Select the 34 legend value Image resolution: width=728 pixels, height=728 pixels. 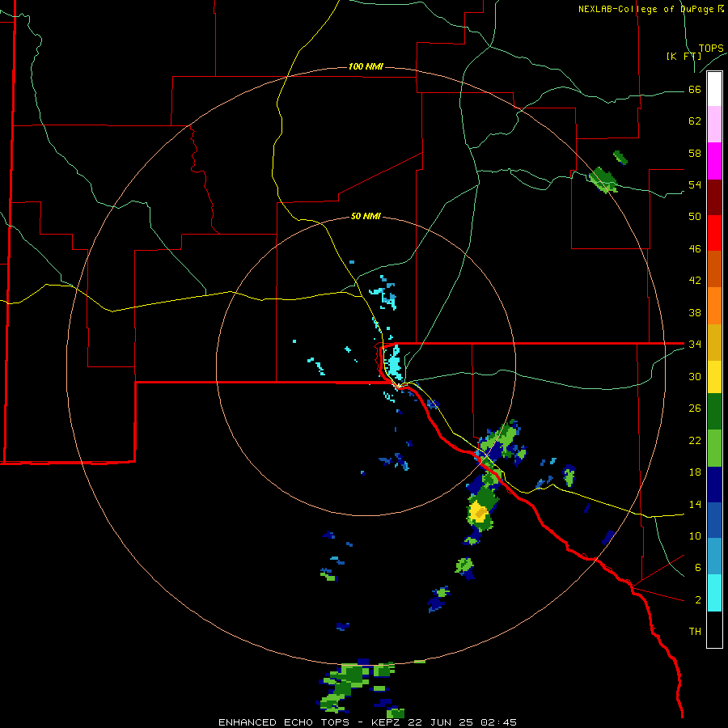pos(695,345)
